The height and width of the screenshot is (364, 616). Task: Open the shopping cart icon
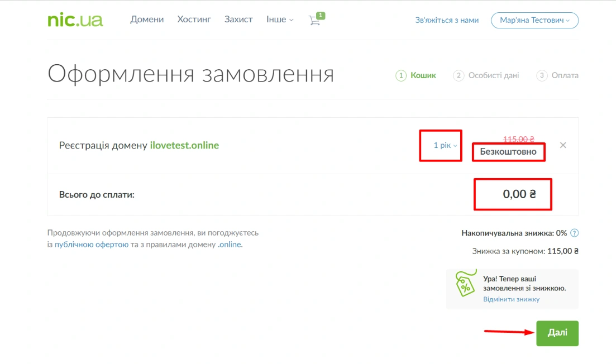(315, 20)
